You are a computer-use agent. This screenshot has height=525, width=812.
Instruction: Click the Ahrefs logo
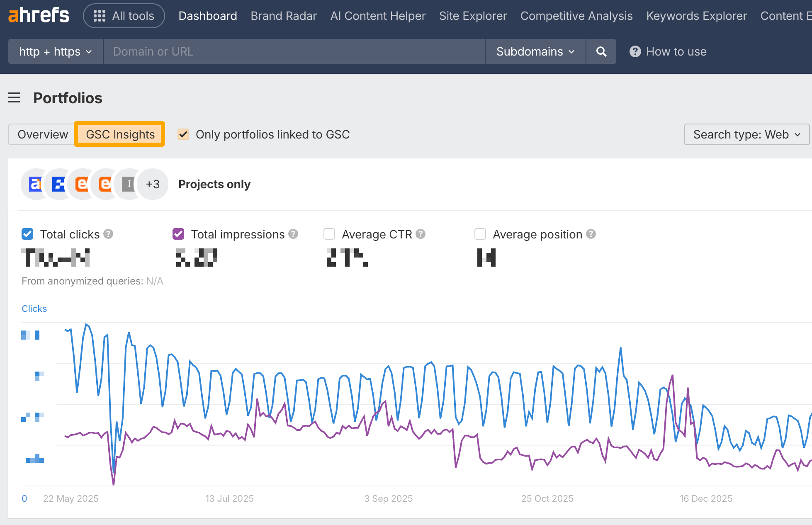[39, 16]
